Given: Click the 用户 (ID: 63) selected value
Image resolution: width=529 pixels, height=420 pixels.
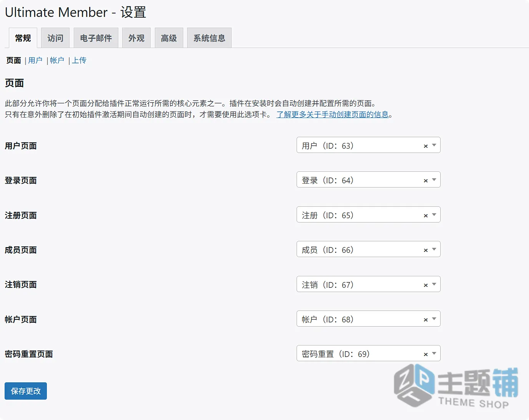Looking at the screenshot, I should tap(328, 146).
